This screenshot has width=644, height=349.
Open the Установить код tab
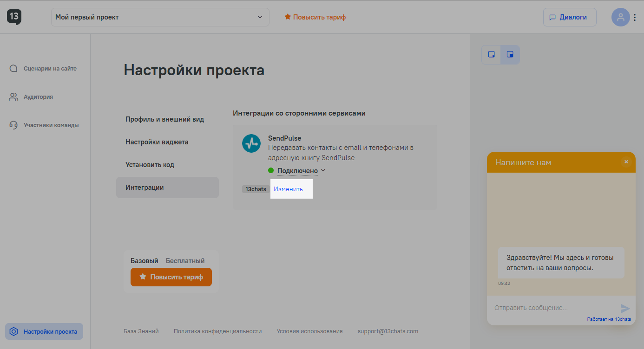[x=150, y=165]
